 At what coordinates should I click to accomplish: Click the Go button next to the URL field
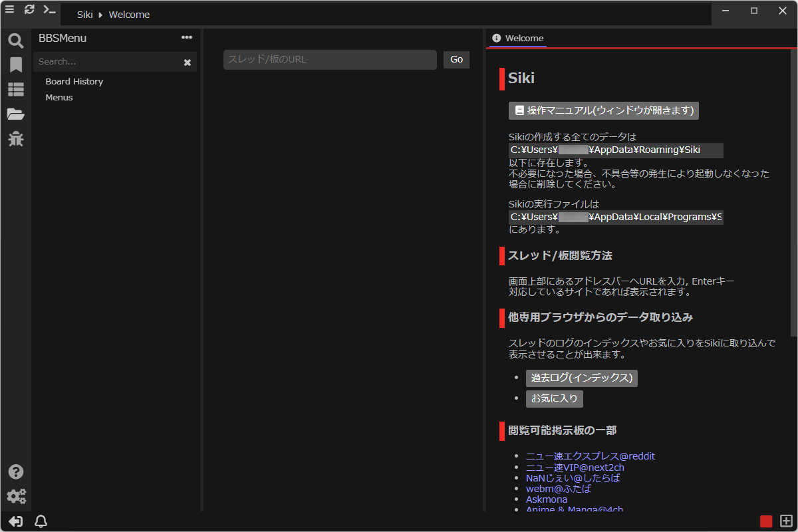click(x=456, y=59)
